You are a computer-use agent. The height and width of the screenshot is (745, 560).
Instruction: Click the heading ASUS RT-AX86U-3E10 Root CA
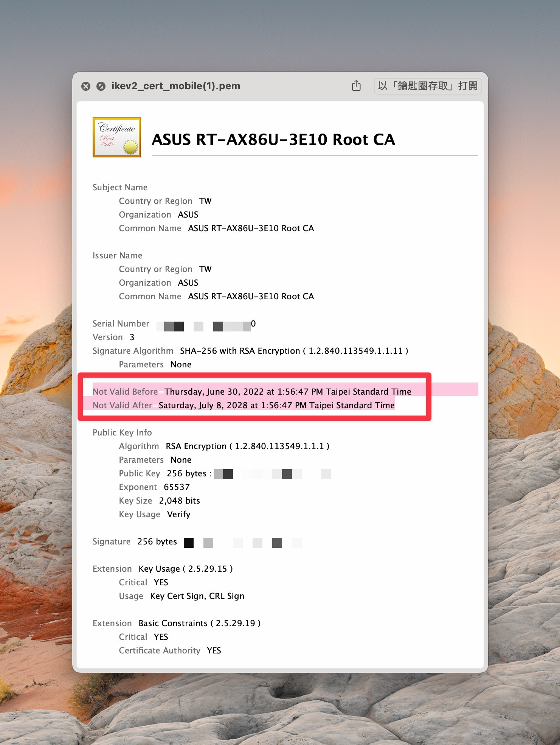tap(273, 140)
